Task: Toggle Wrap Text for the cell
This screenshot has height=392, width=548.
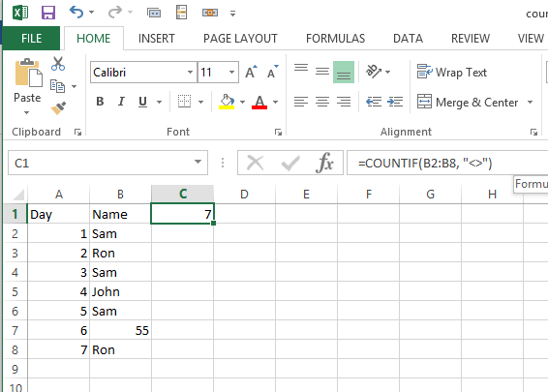Action: [x=451, y=72]
